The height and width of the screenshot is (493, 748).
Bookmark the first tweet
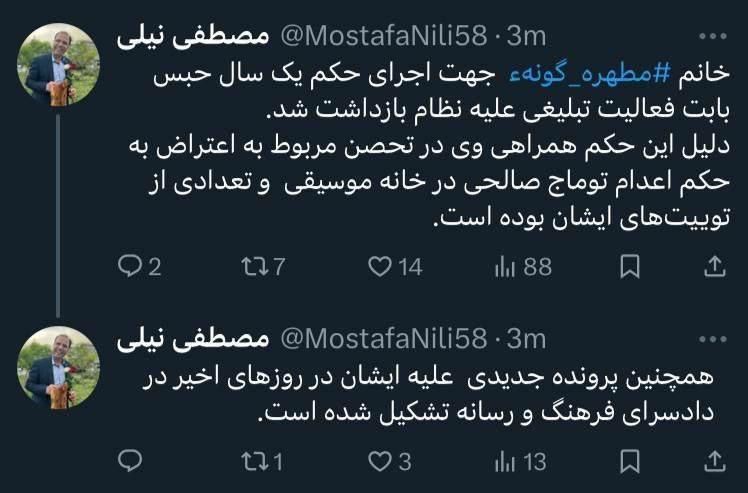click(630, 267)
